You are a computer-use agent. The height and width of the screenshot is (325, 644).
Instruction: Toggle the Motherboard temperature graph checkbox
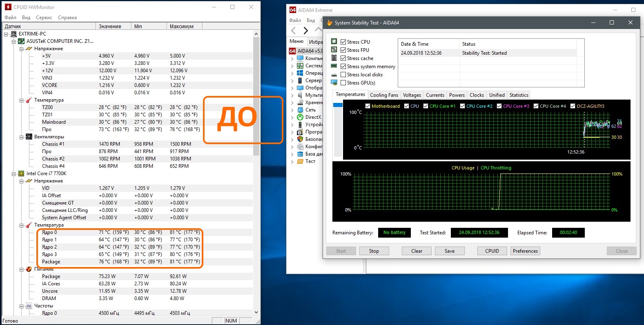pyautogui.click(x=368, y=106)
